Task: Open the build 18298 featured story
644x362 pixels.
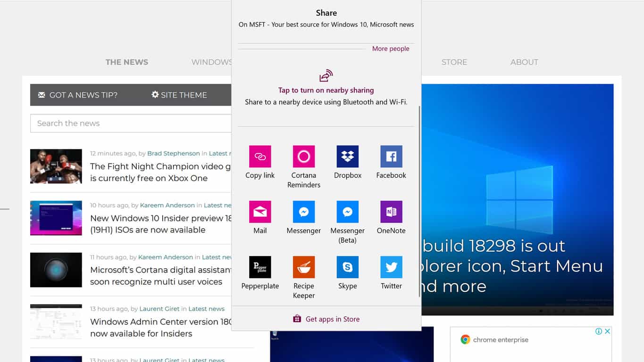Action: coord(518,200)
